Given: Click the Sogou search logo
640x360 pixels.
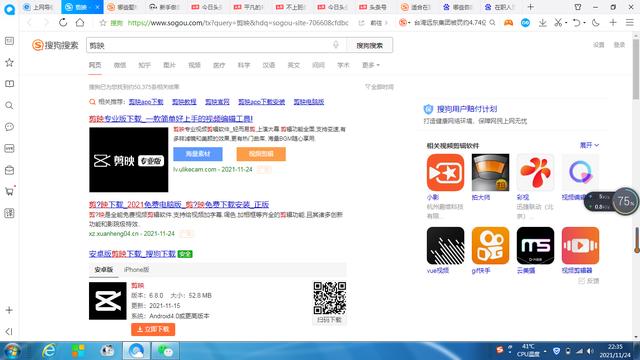Looking at the screenshot, I should (x=55, y=45).
